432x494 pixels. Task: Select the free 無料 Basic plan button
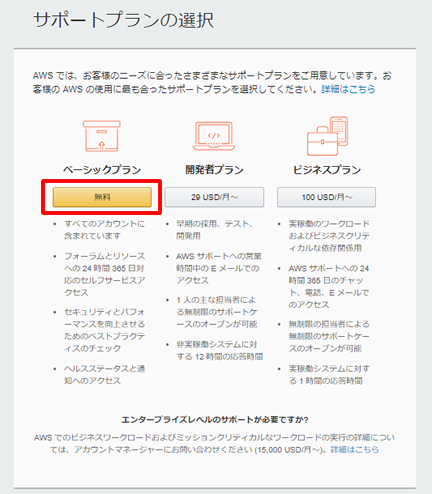(x=102, y=197)
